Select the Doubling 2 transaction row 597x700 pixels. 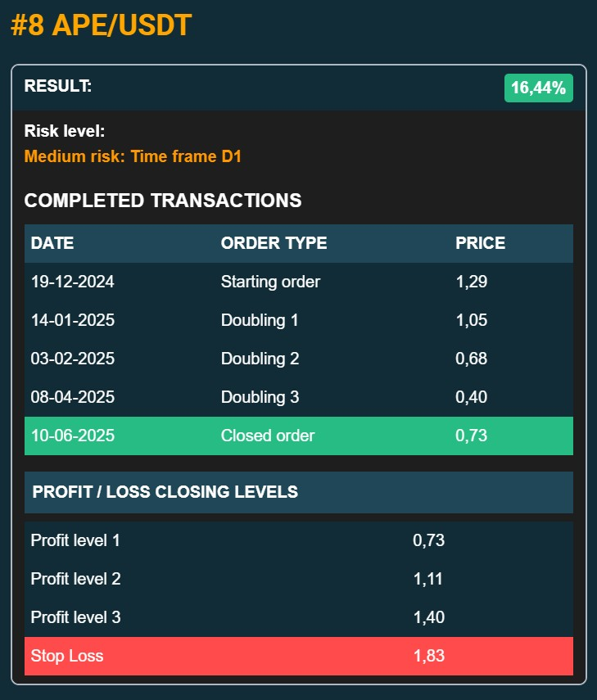(299, 359)
